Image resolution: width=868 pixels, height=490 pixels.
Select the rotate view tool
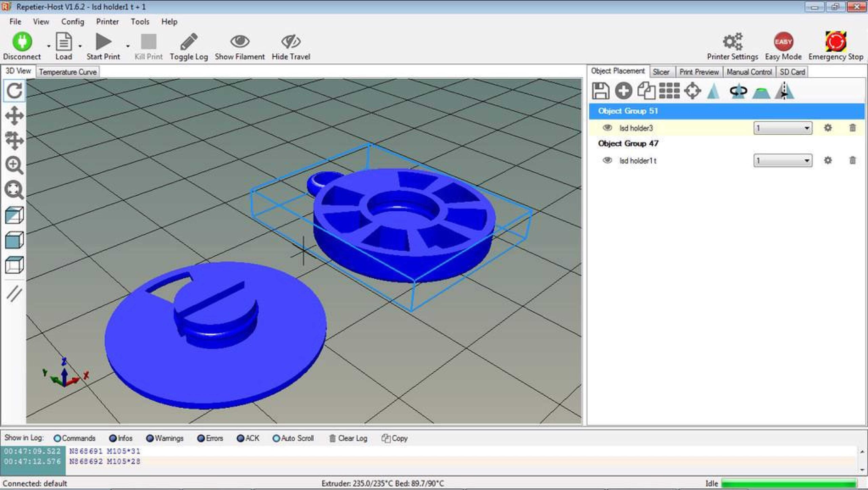(x=14, y=91)
